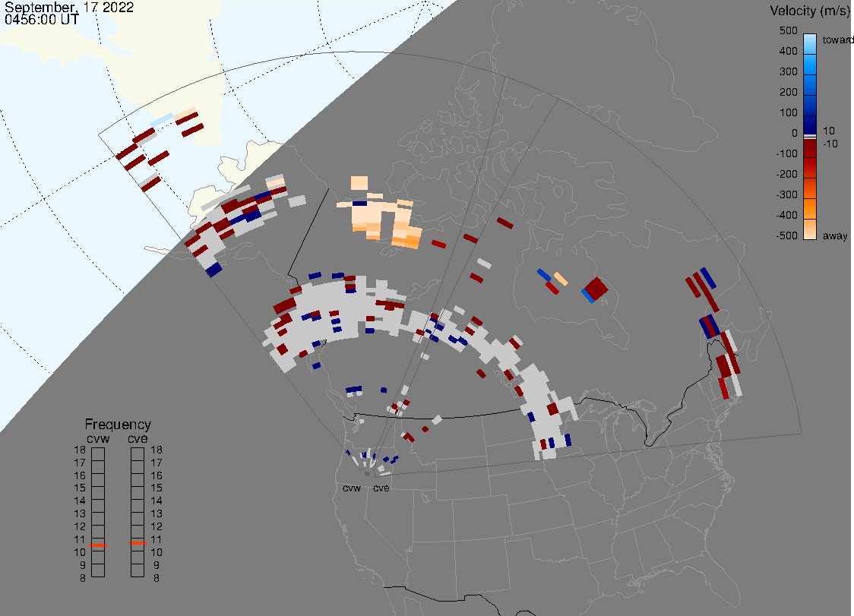
Task: Click the date text "September, 17 2022"
Action: pyautogui.click(x=69, y=7)
